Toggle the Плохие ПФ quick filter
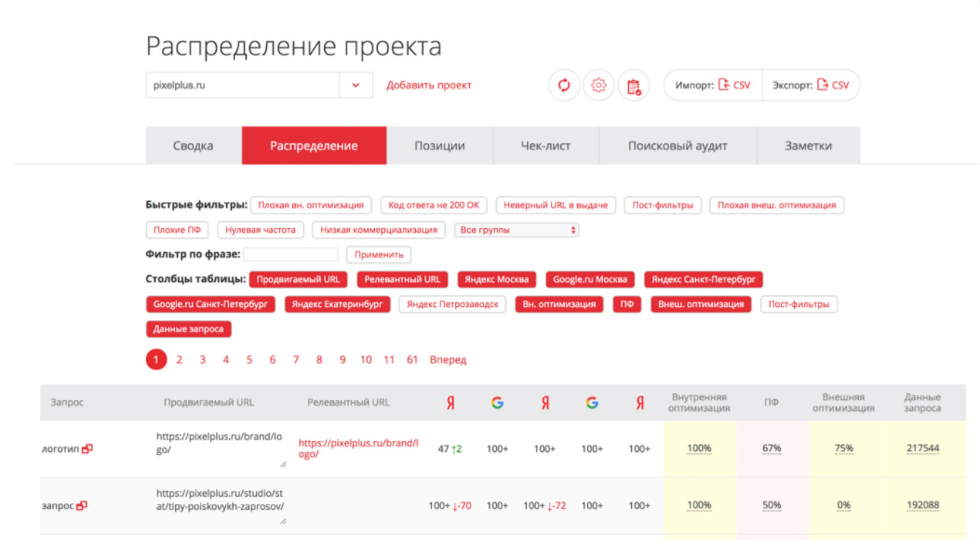980x548 pixels. click(x=177, y=229)
